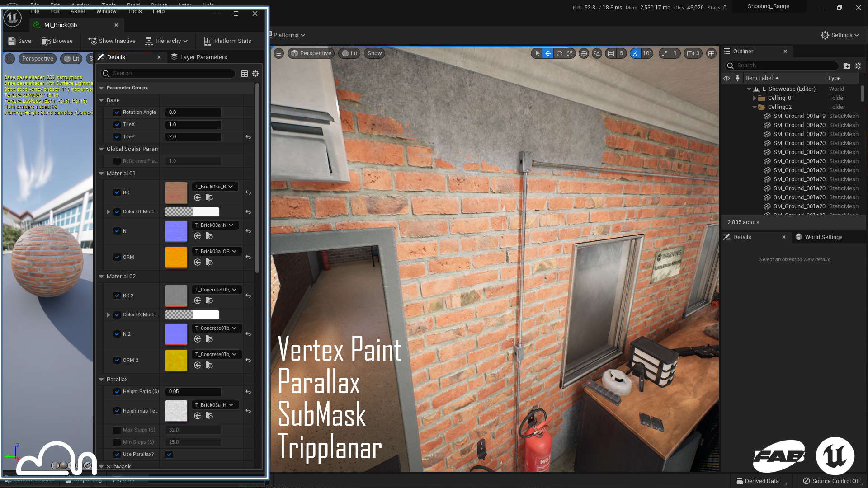Browse to ORM texture in content browser
868x488 pixels.
click(x=209, y=262)
